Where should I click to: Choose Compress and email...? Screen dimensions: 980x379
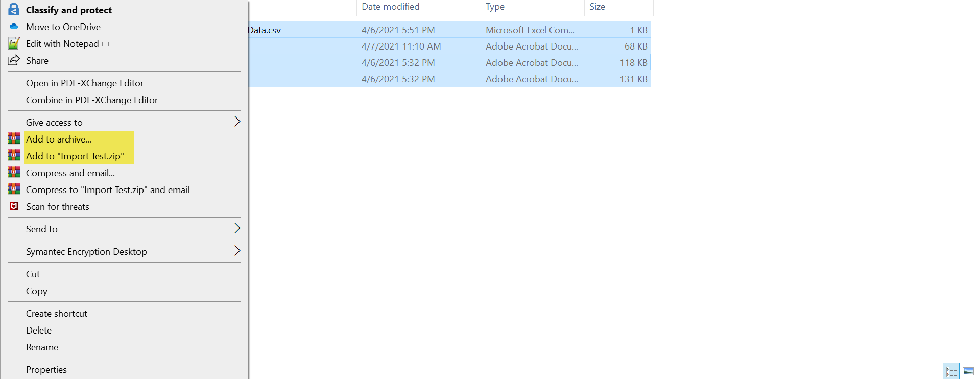click(x=70, y=173)
